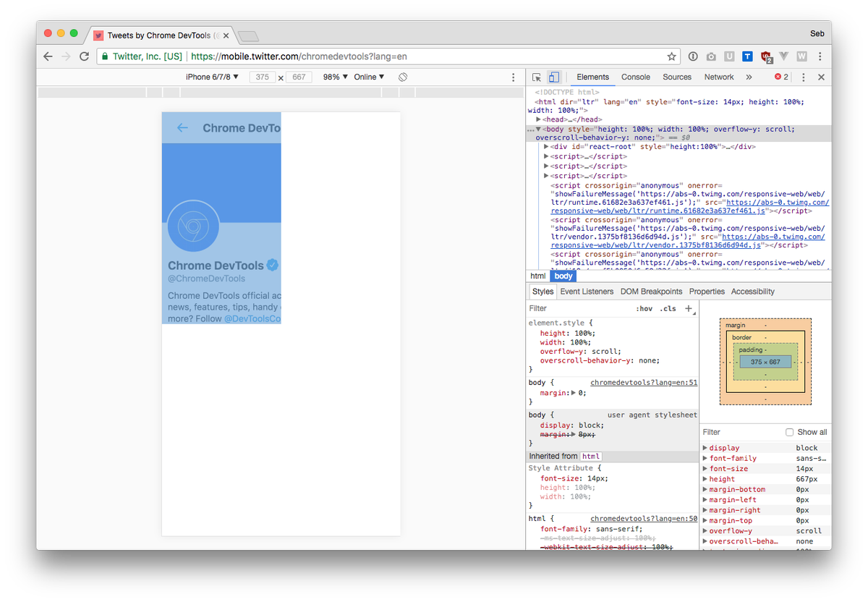Screen dimensions: 868x602
Task: Follow the @DevToolsCo mention link
Action: coord(252,318)
